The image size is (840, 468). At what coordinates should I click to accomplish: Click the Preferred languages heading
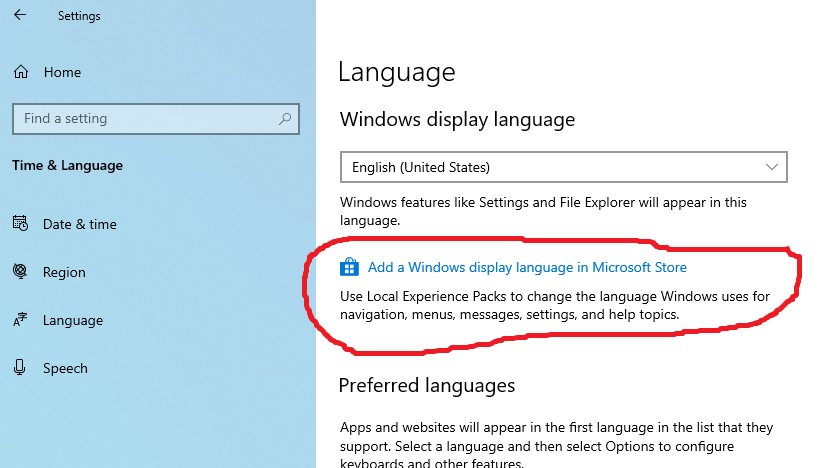[427, 386]
